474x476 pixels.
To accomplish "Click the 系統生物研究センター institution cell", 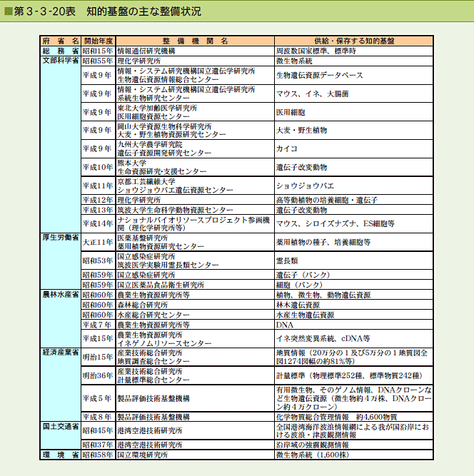I will click(x=195, y=93).
